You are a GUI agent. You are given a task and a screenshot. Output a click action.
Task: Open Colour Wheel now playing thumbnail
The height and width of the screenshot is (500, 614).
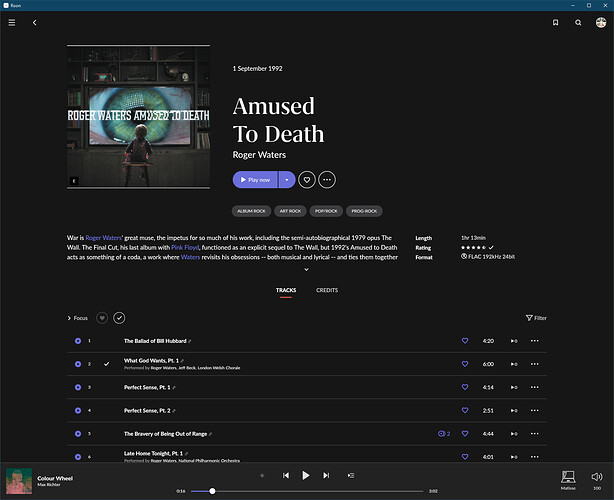point(19,481)
